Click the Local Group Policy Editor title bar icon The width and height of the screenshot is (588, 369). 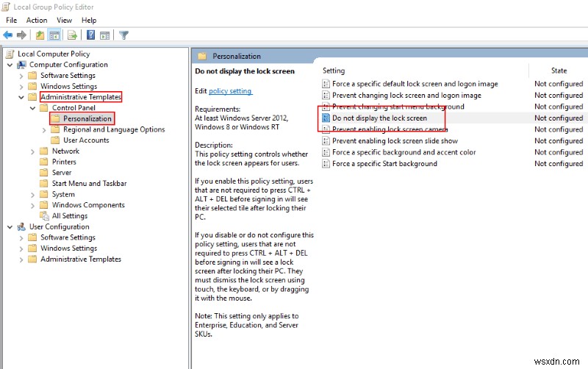[6, 7]
